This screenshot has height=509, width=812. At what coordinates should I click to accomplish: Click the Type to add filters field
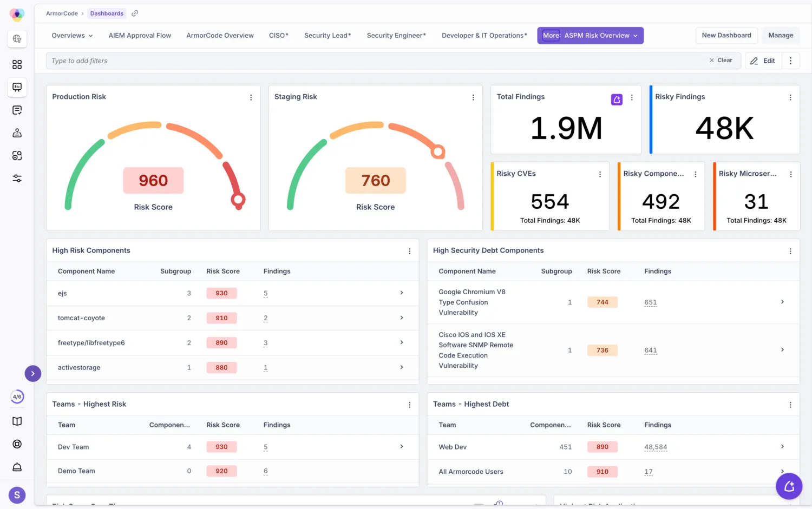[376, 61]
